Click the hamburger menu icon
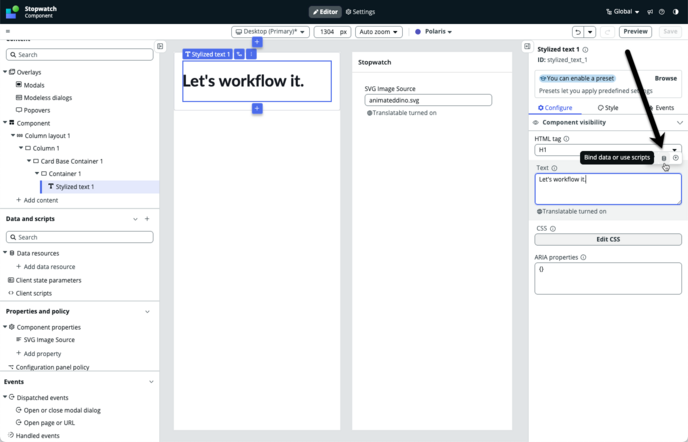This screenshot has height=442, width=688. 8,32
